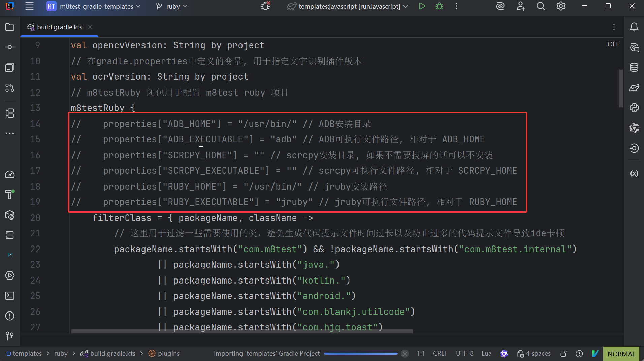Open the Problems tool window
Image resolution: width=644 pixels, height=361 pixels.
click(x=10, y=316)
